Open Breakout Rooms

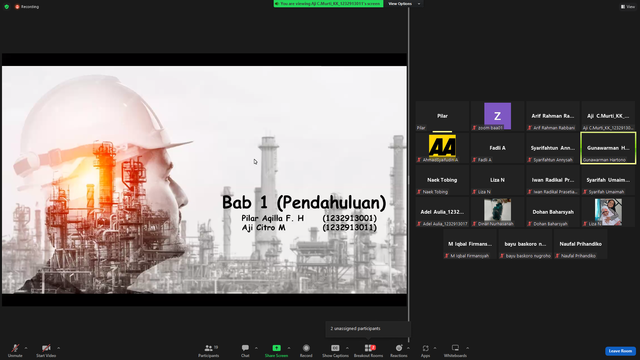coord(369,350)
